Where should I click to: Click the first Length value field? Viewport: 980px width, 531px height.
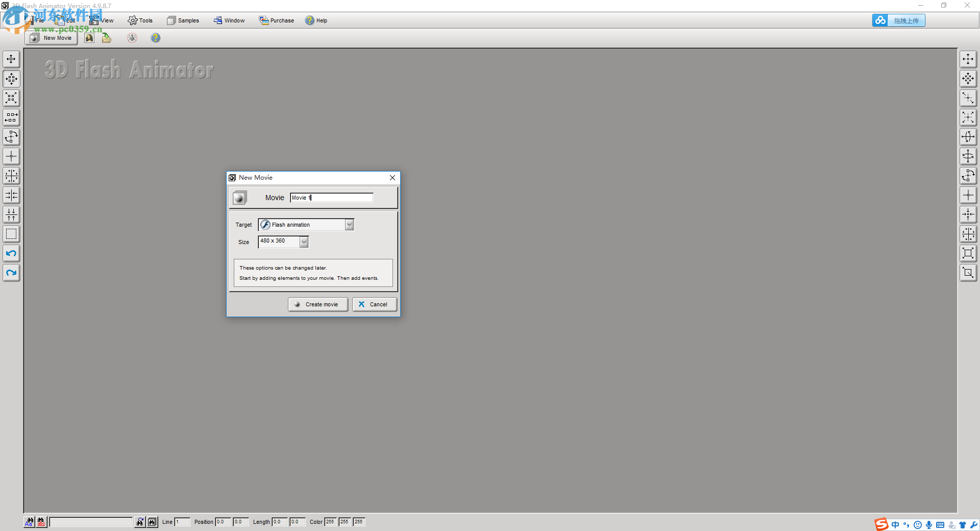tap(280, 522)
